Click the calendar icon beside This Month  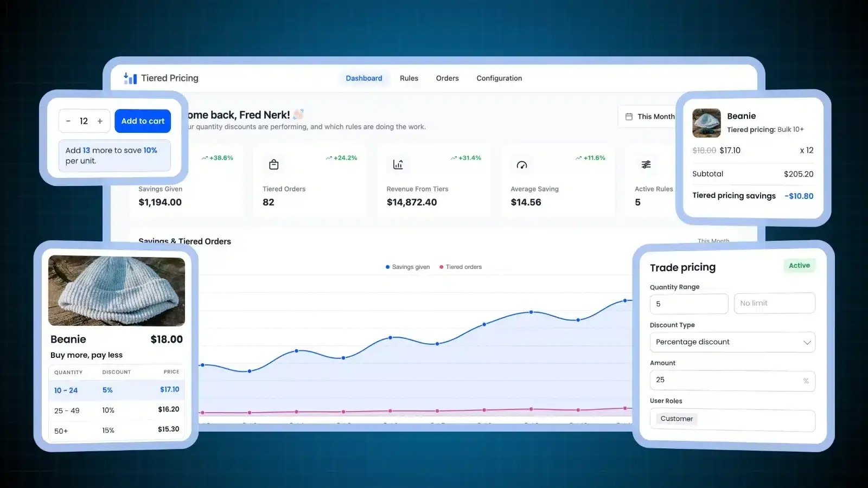pyautogui.click(x=629, y=117)
